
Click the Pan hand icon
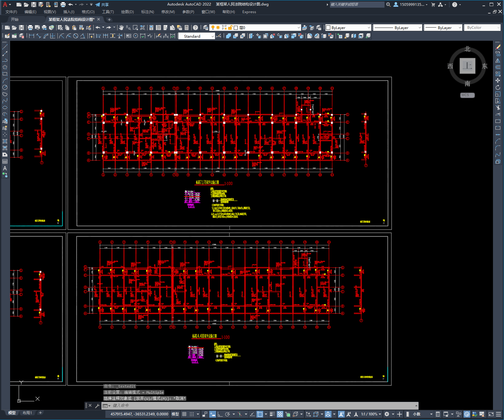point(121,28)
